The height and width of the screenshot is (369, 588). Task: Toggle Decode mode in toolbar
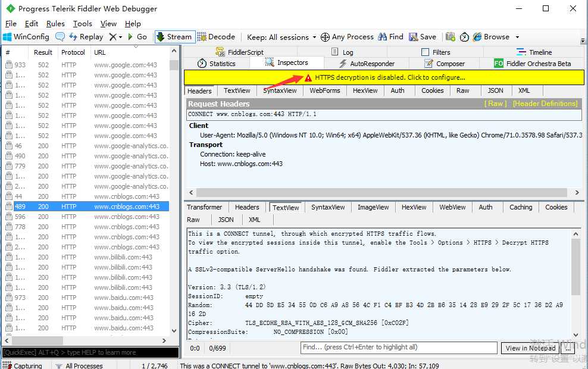pos(217,37)
